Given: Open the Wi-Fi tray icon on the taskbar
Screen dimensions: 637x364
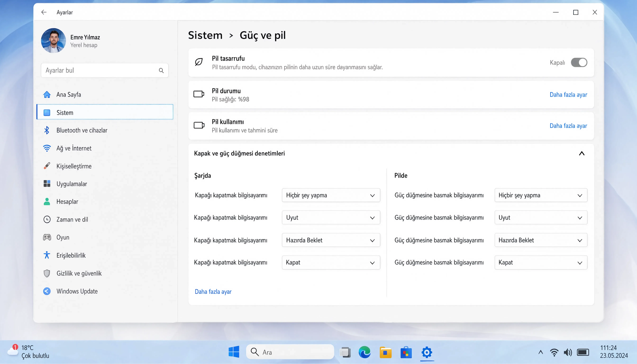Looking at the screenshot, I should 554,352.
